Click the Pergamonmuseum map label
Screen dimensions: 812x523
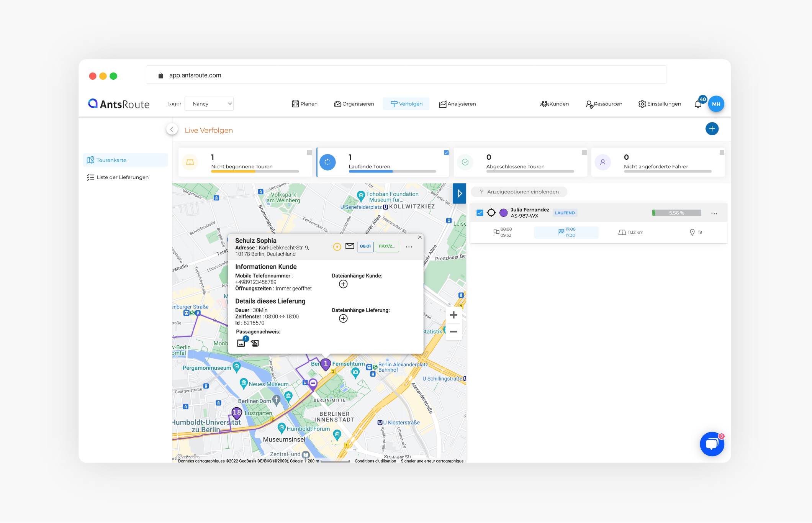[x=207, y=368]
